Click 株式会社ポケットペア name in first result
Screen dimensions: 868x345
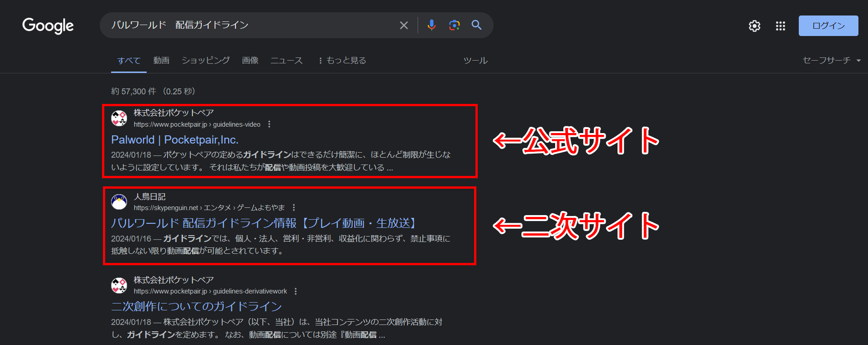point(174,113)
